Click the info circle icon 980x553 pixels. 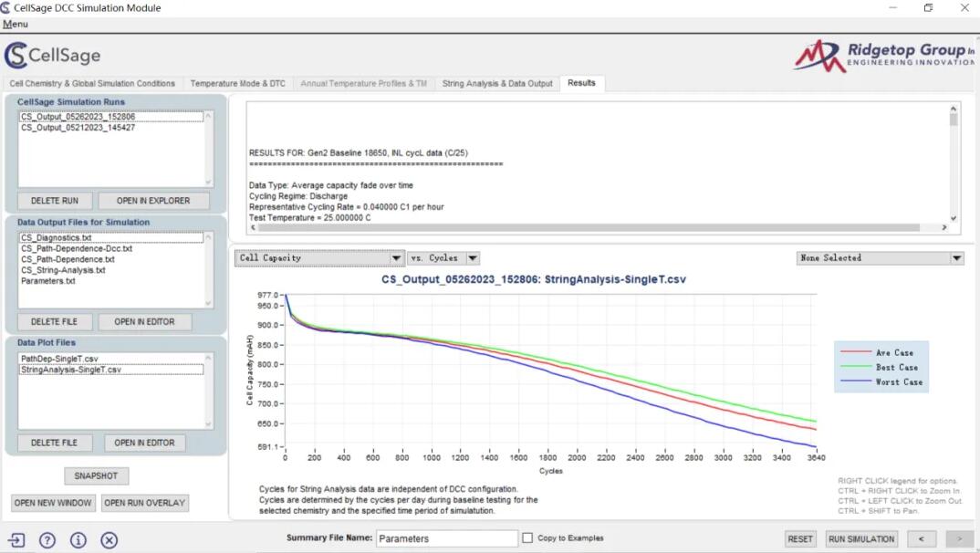click(x=78, y=539)
